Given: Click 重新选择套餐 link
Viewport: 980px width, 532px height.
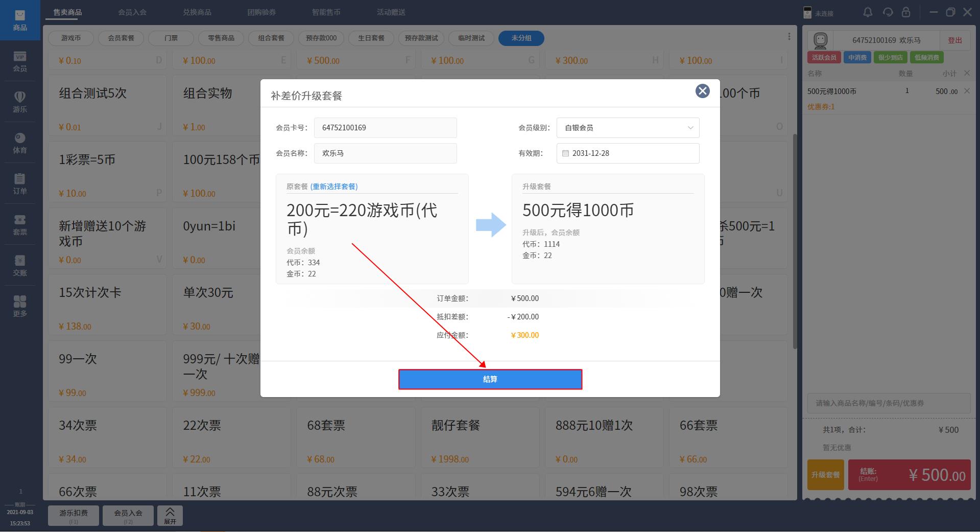Looking at the screenshot, I should (x=334, y=187).
